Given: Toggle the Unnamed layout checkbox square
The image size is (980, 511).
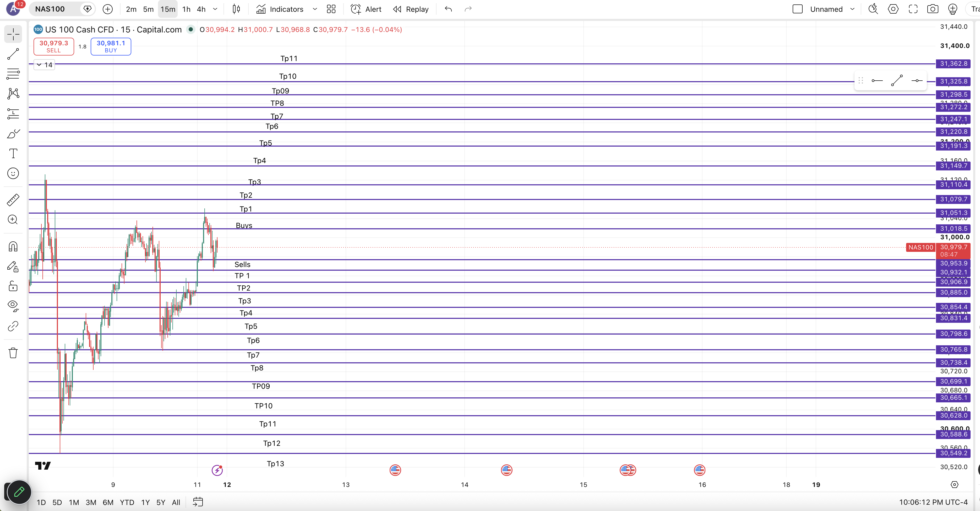Looking at the screenshot, I should pyautogui.click(x=797, y=9).
